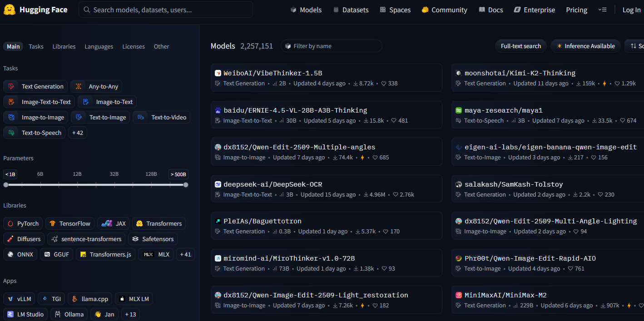Select the Image-to-Text task filter

(107, 102)
